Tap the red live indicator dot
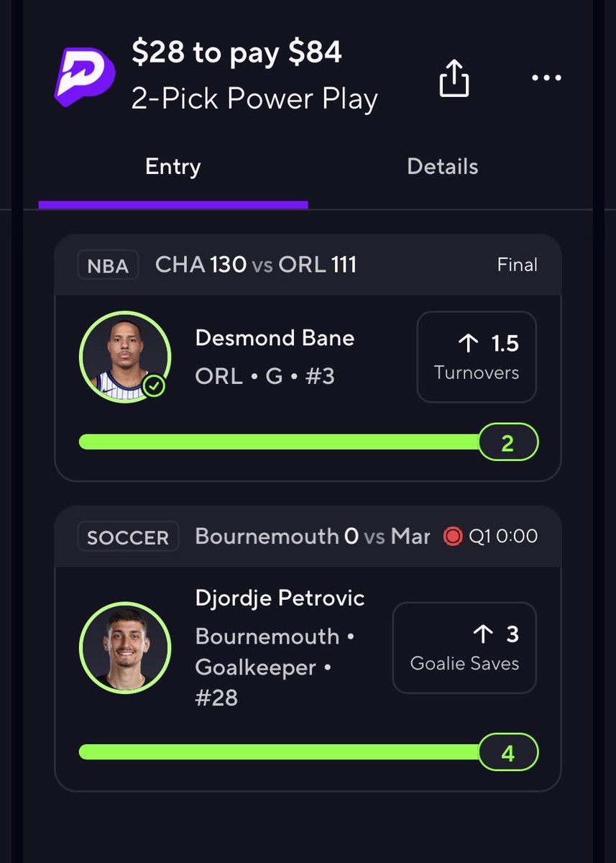 click(x=453, y=536)
